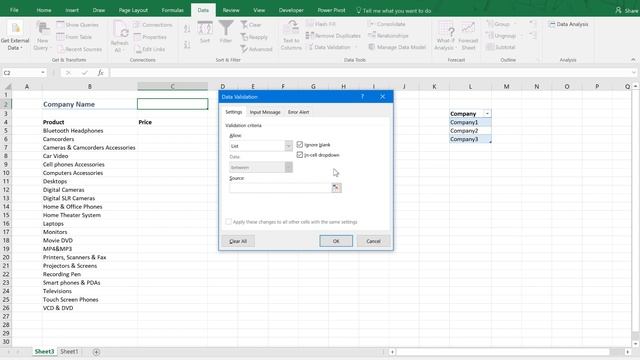Toggle In-cell dropdown checkbox
Image resolution: width=640 pixels, height=360 pixels.
click(300, 155)
